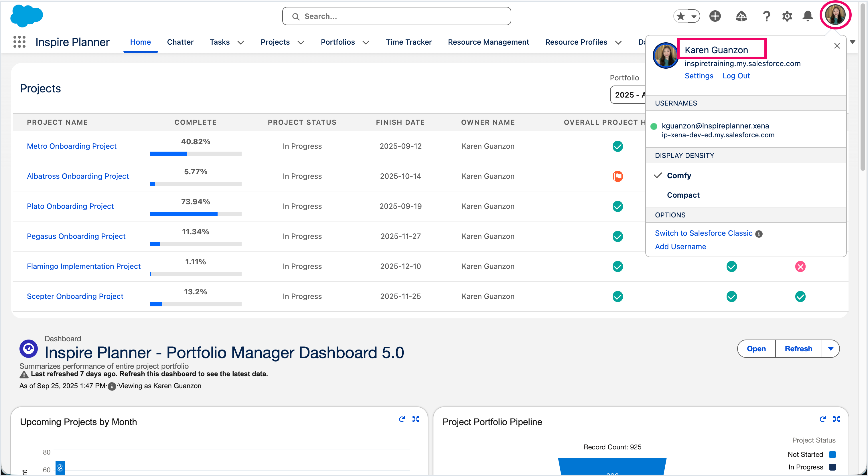Viewport: 868px width, 476px height.
Task: Click the Not Started legend color swatch
Action: click(832, 455)
